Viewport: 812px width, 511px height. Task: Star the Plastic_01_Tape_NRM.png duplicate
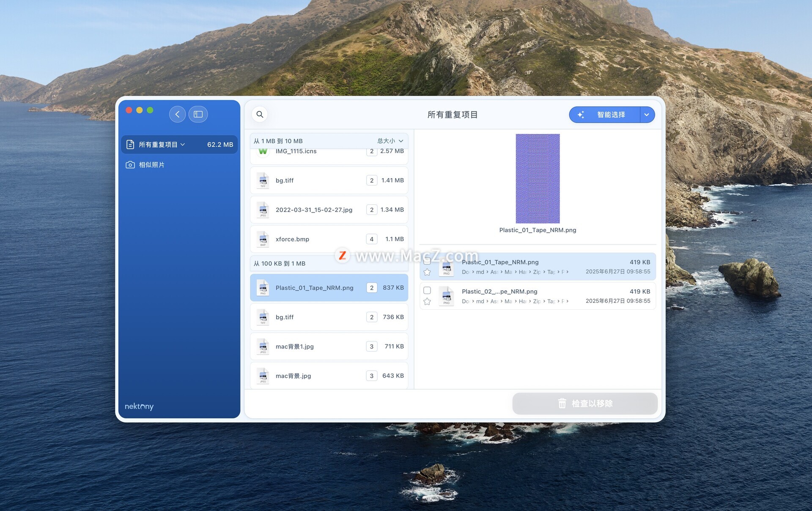click(x=427, y=272)
